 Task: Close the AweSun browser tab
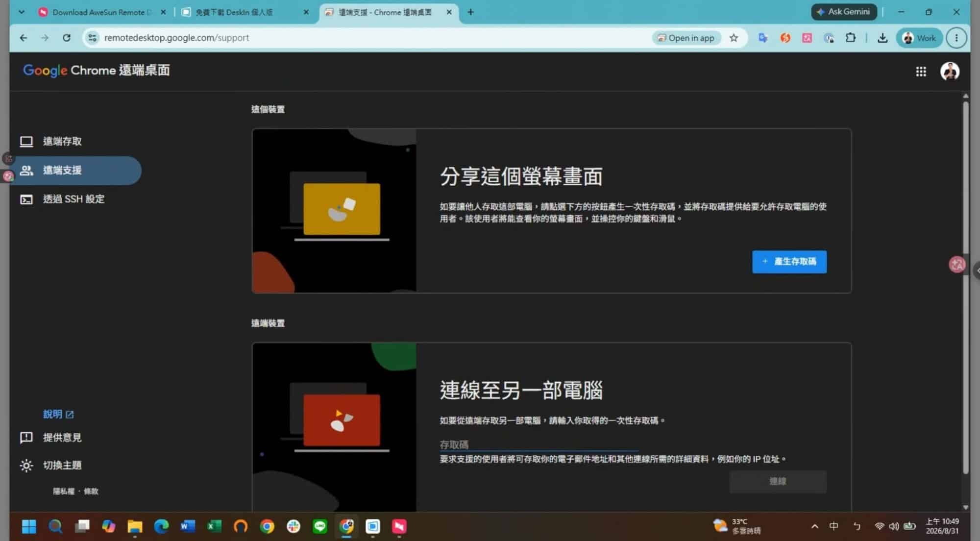[x=163, y=12]
